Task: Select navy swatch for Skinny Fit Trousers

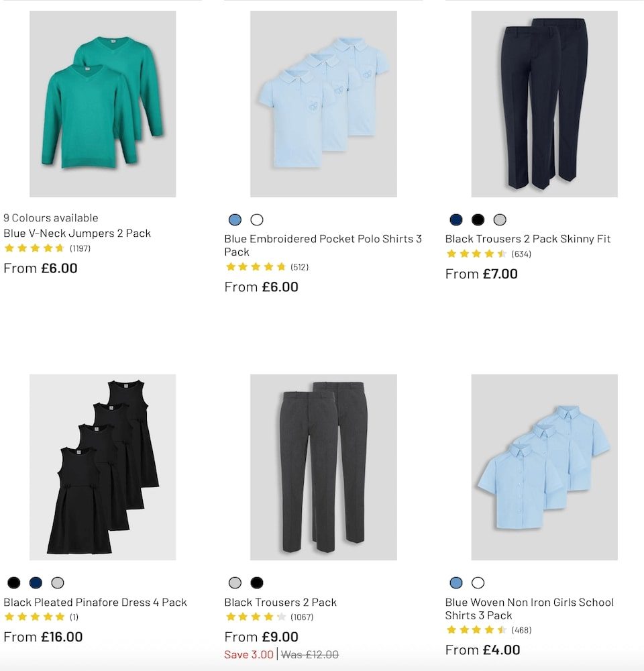Action: [456, 220]
